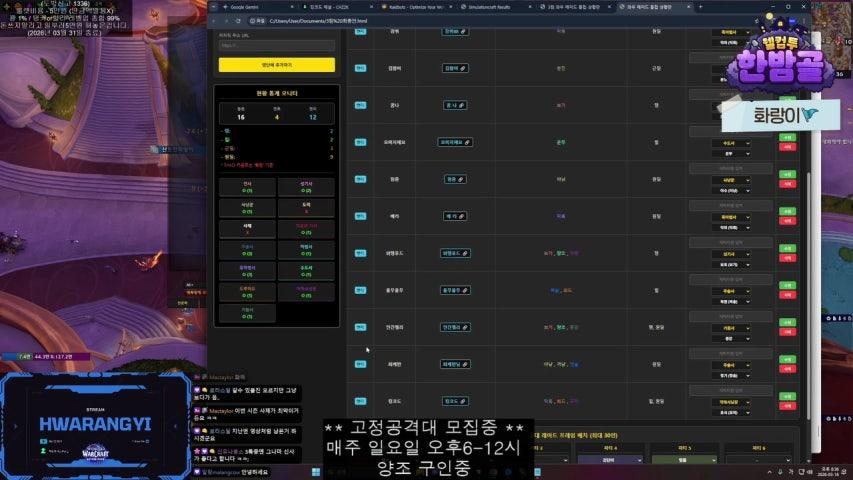
Task: Open the class dropdown in 오미지메요 row
Action: pos(731,144)
